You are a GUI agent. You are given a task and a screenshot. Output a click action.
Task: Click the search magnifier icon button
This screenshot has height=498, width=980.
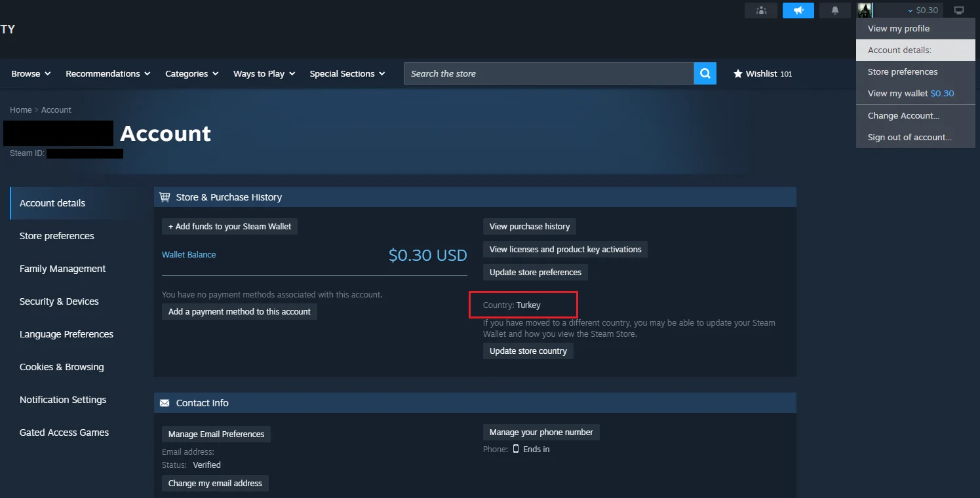click(705, 73)
